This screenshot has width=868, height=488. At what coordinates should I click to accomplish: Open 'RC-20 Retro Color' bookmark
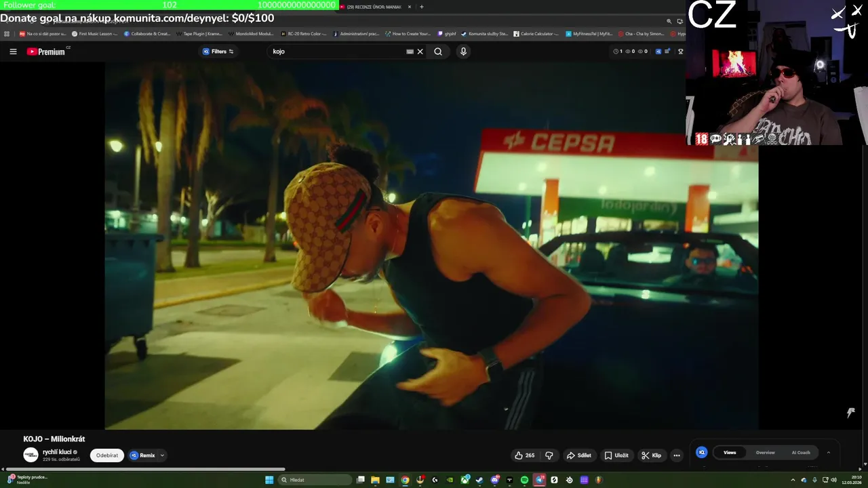pos(304,33)
